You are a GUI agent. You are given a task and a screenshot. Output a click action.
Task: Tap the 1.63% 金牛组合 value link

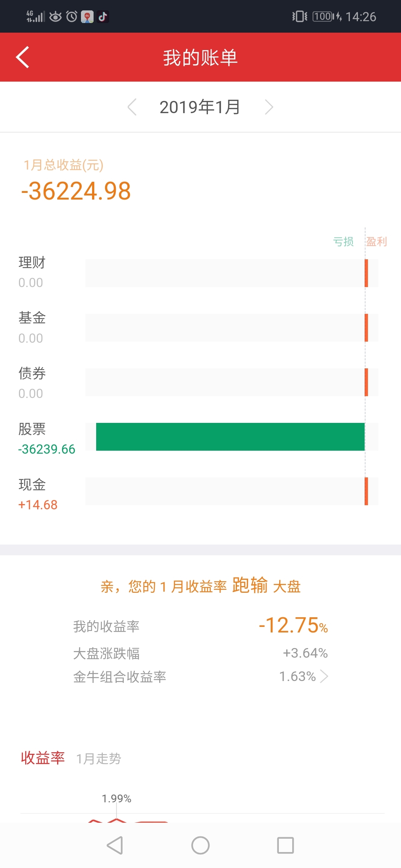coord(297,676)
